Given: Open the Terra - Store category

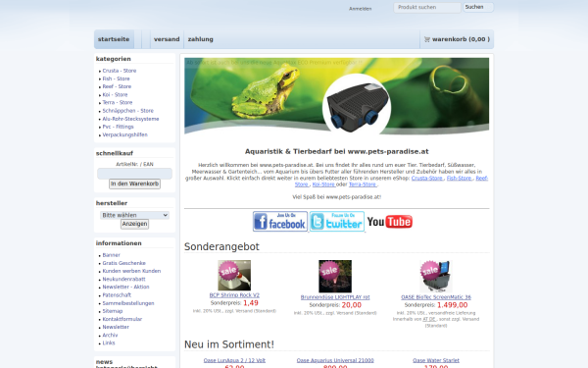Looking at the screenshot, I should point(118,102).
